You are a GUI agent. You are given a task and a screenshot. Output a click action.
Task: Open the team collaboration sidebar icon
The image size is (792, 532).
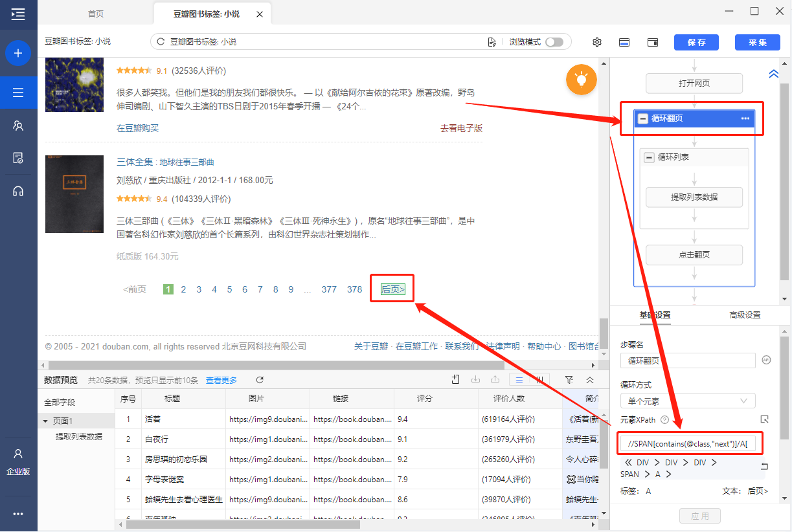coord(18,126)
